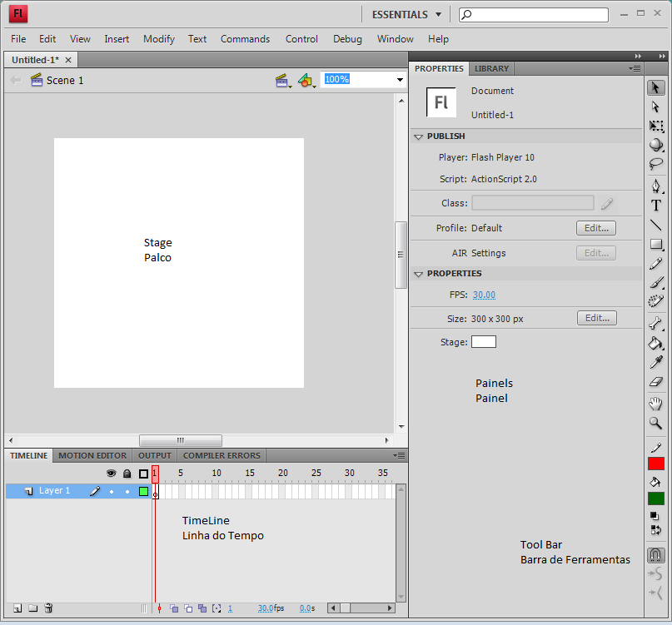Click Edit button next to Size
Screen dimensions: 672x625
point(596,318)
